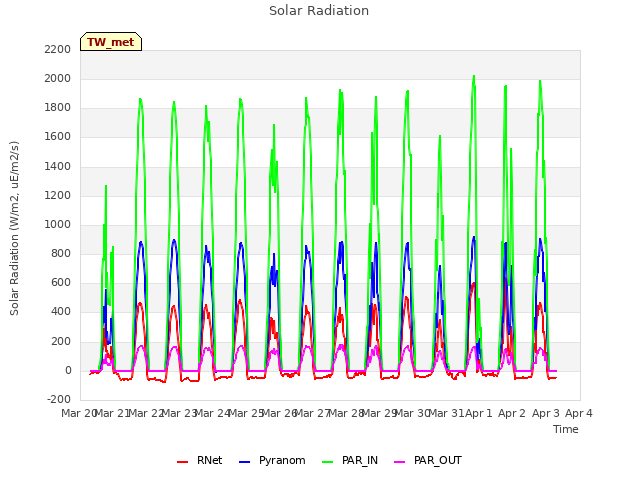The image size is (640, 480).
Task: Click the red RNet legend swatch
Action: 182,462
